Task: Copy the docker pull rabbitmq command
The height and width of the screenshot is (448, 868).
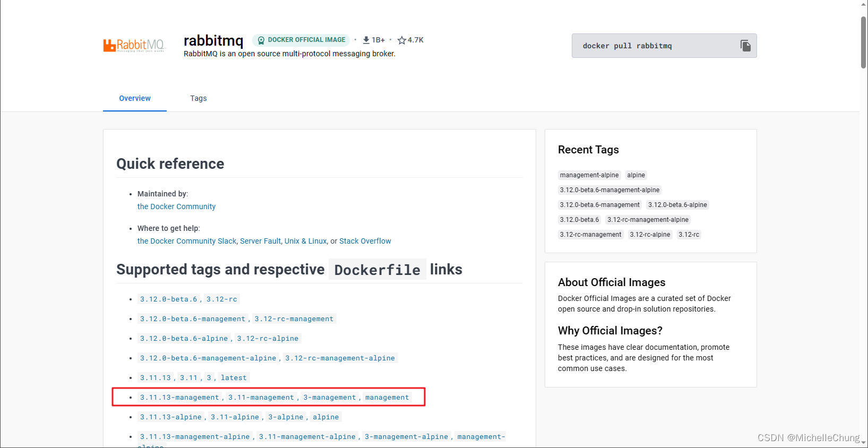Action: coord(745,46)
